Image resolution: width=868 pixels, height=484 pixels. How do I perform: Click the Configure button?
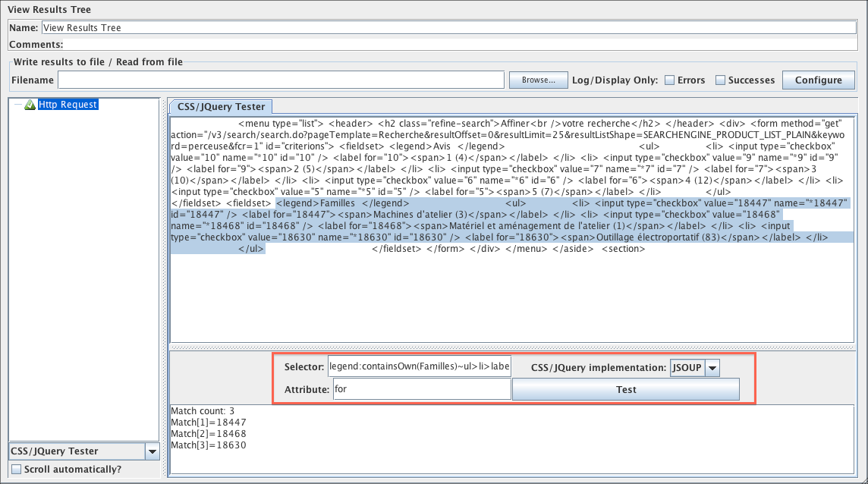(x=818, y=80)
